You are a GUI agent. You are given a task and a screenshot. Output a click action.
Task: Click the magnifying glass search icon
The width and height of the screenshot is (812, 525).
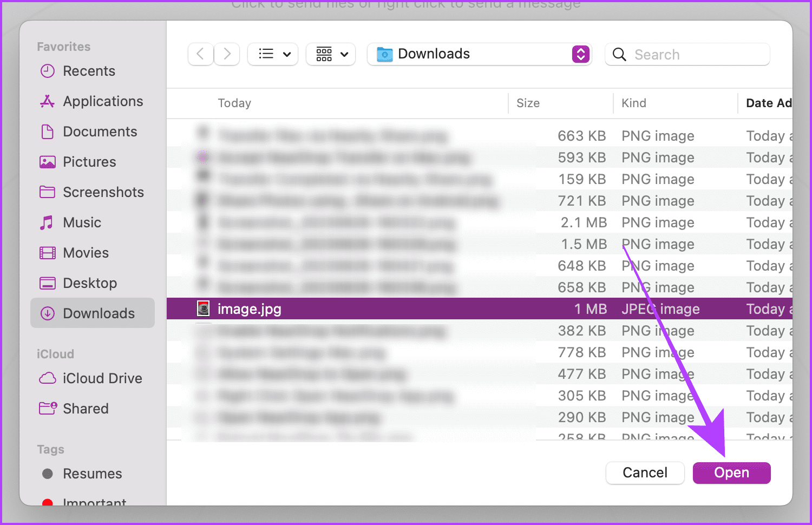[619, 54]
